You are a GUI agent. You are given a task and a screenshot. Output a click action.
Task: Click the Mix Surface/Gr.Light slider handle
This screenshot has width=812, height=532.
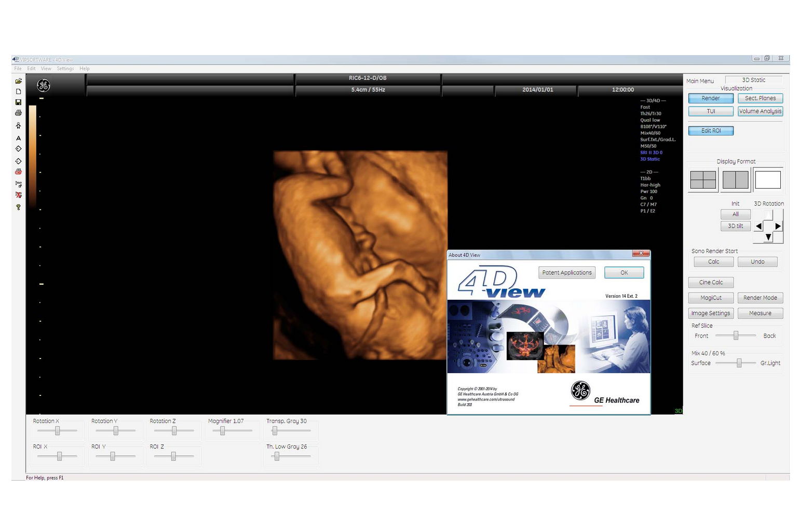click(x=739, y=363)
